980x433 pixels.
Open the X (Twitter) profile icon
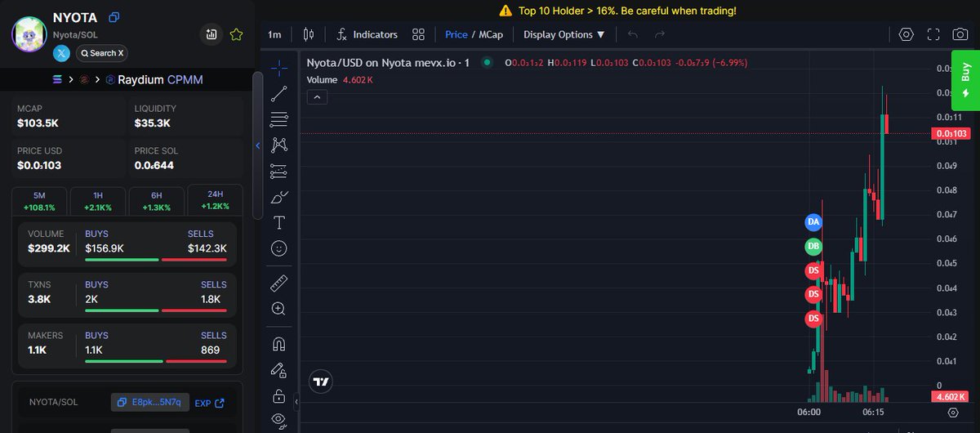(62, 53)
